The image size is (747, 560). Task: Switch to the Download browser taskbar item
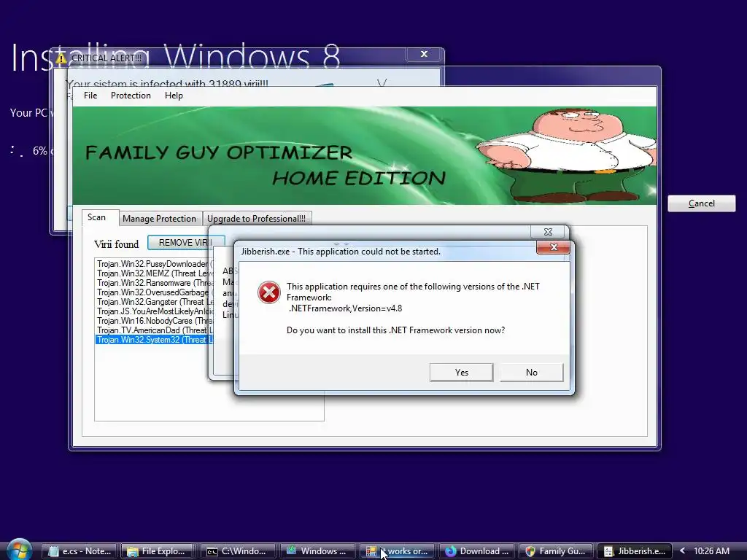(477, 551)
